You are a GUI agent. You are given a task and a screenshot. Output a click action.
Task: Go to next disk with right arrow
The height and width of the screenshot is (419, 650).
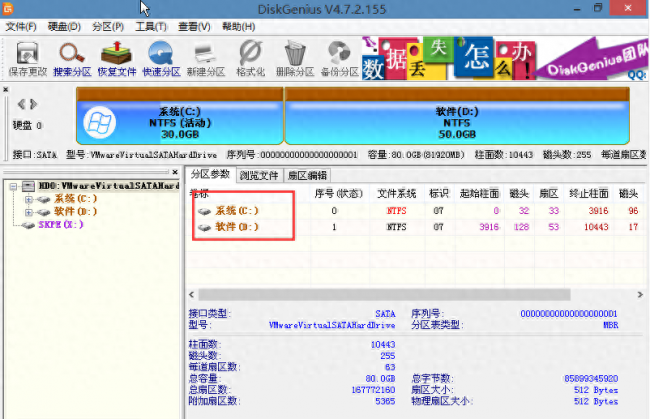pos(34,104)
